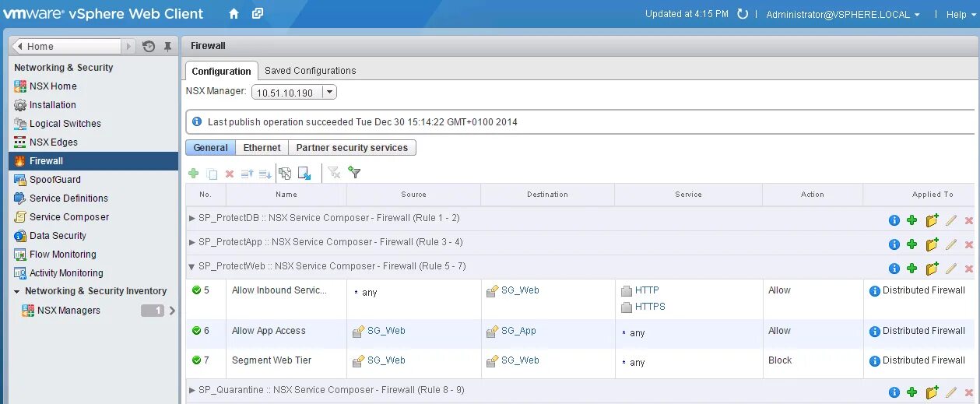Delete SP_Quarantine section with red X
980x404 pixels.
point(969,393)
